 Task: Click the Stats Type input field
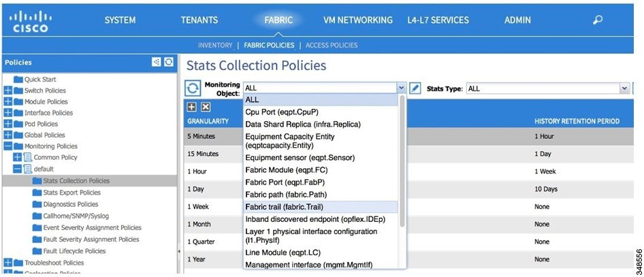click(543, 88)
